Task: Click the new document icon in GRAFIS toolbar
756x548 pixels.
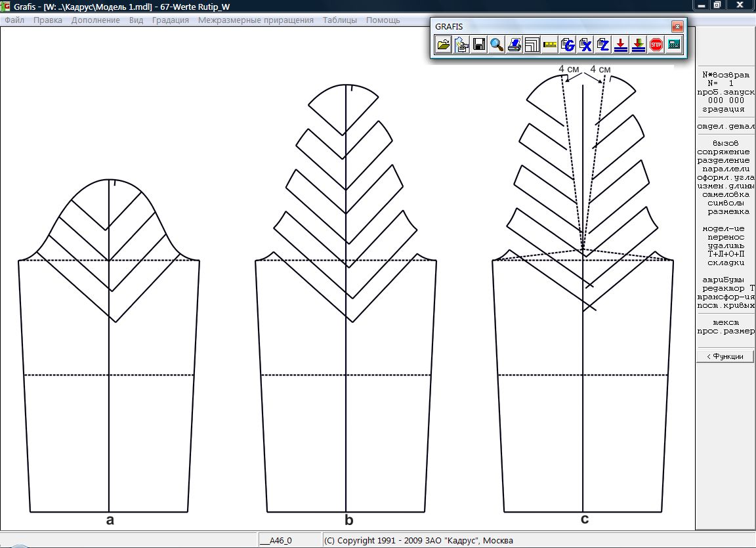Action: [x=461, y=45]
